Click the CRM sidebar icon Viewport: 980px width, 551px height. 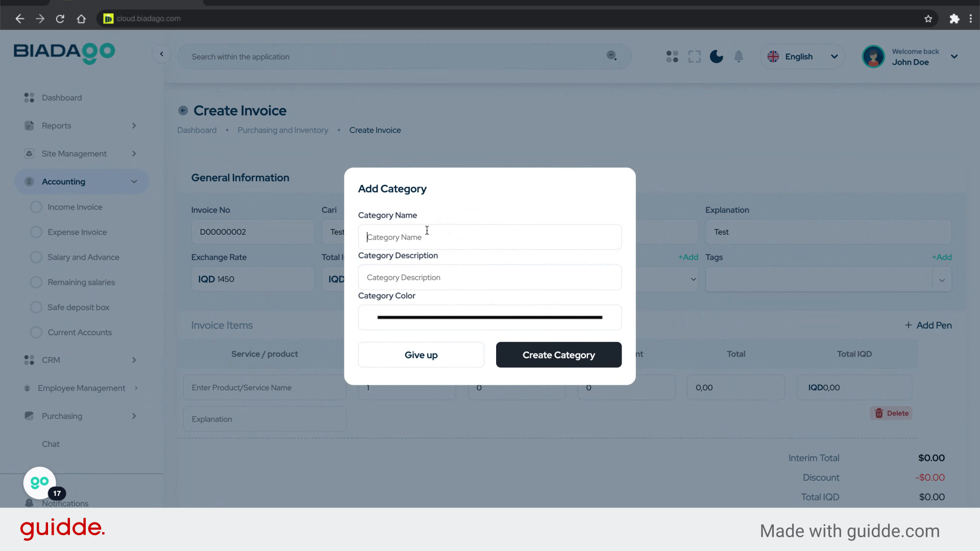click(x=29, y=360)
